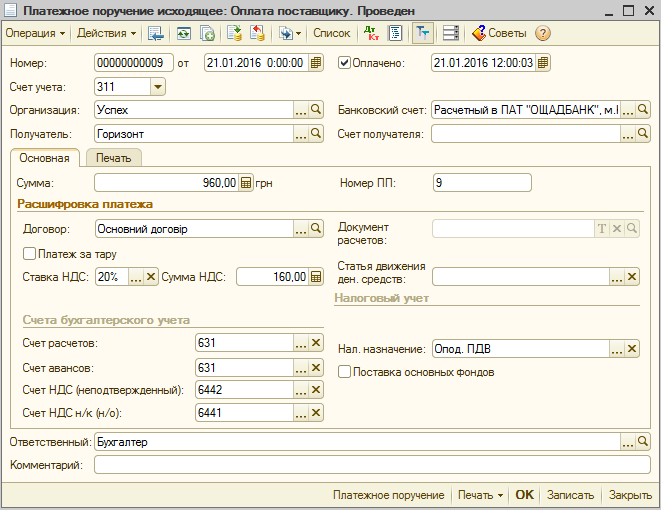The image size is (661, 510).
Task: Open the Операция menu
Action: (x=36, y=33)
